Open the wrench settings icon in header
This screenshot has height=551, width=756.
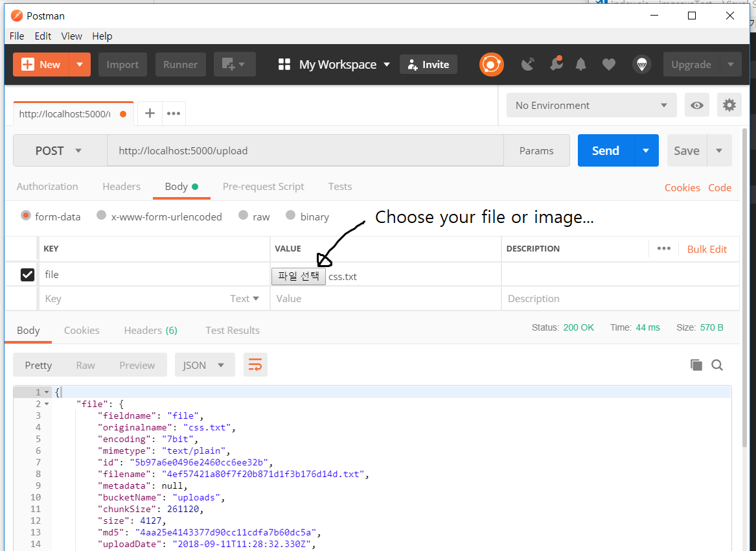556,64
